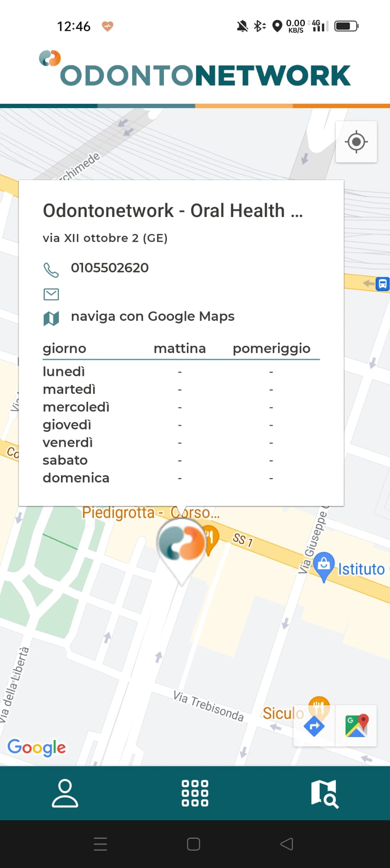The width and height of the screenshot is (390, 868).
Task: Tap the restaurant pin near Siculo
Action: (319, 706)
